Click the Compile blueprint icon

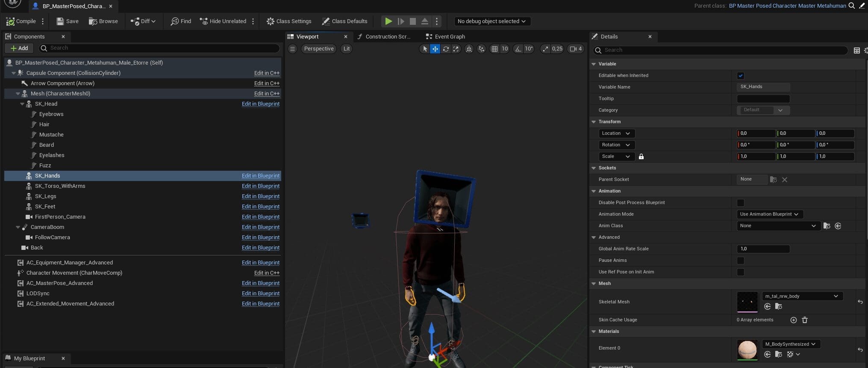pos(10,21)
